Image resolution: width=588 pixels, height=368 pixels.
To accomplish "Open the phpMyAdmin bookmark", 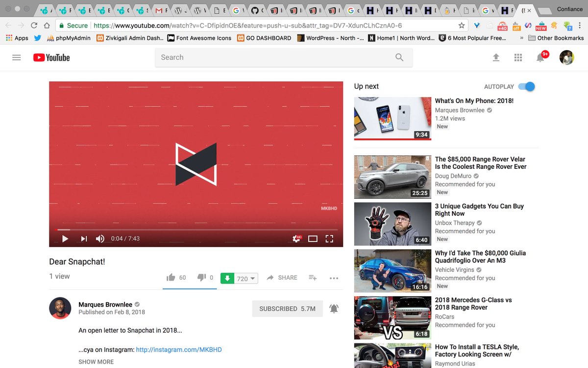I will click(69, 38).
